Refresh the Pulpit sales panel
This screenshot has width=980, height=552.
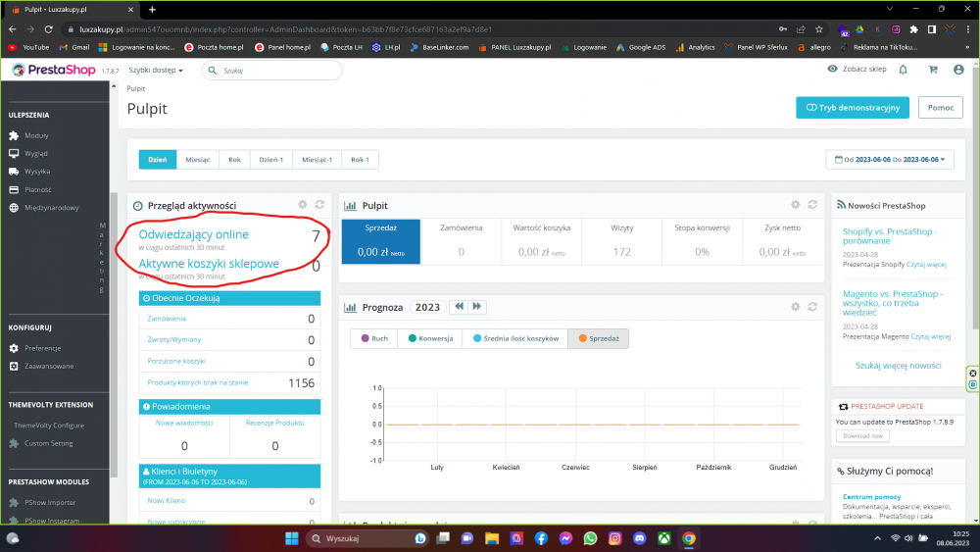coord(812,204)
